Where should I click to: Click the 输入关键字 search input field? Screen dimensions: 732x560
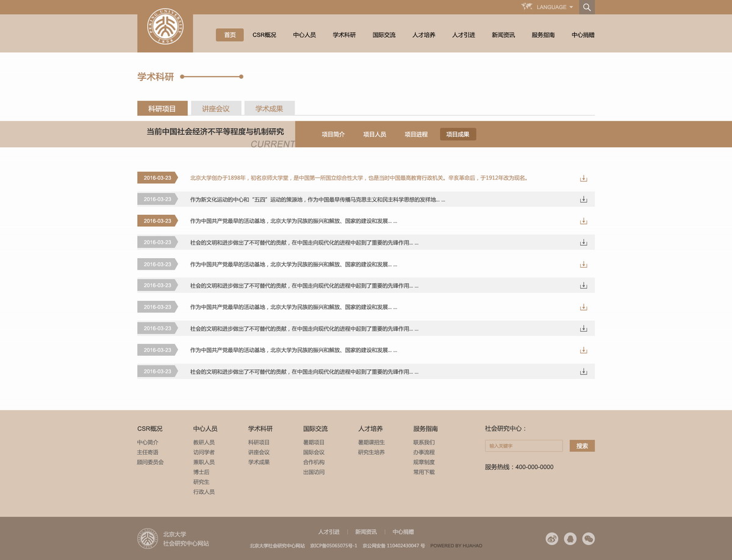[523, 446]
